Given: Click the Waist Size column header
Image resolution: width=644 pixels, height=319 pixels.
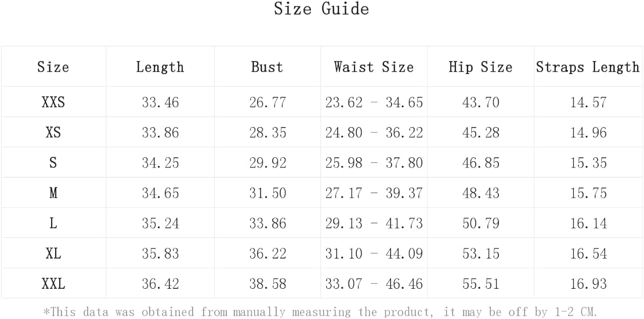Looking at the screenshot, I should 374,67.
